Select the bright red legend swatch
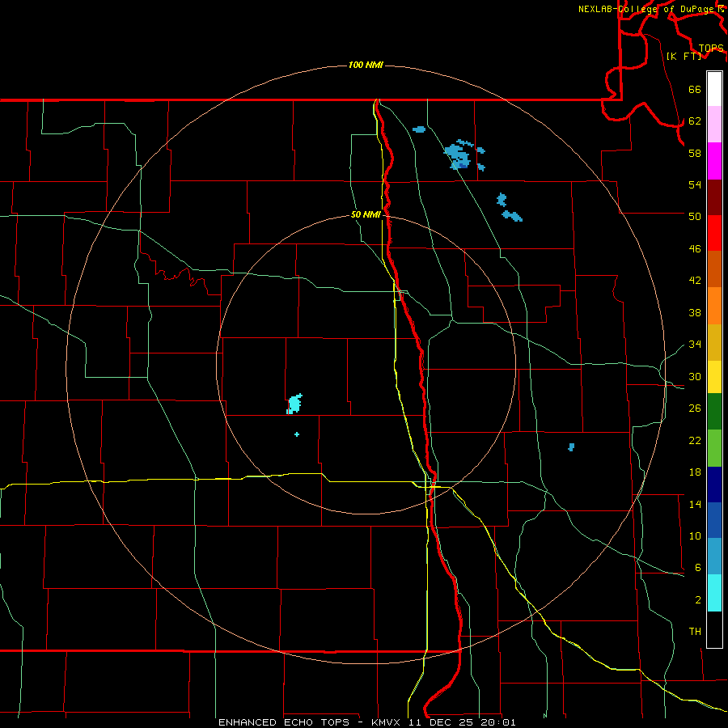The height and width of the screenshot is (728, 728). [x=714, y=233]
